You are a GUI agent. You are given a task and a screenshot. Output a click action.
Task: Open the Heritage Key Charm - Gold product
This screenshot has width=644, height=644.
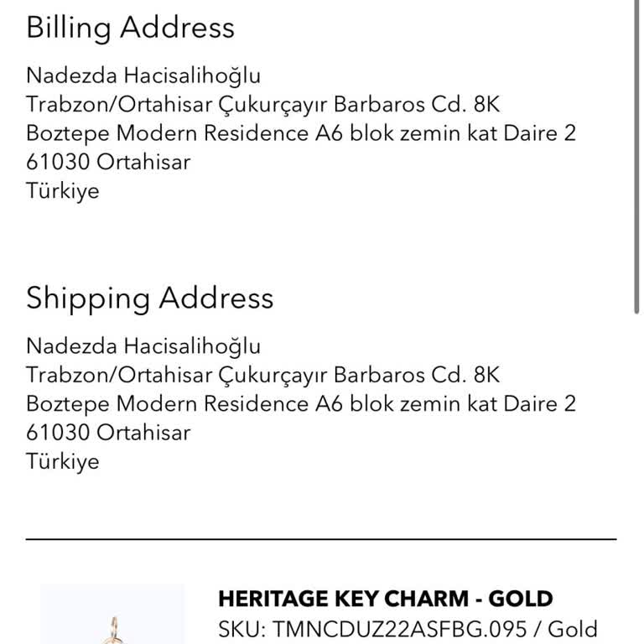[385, 599]
